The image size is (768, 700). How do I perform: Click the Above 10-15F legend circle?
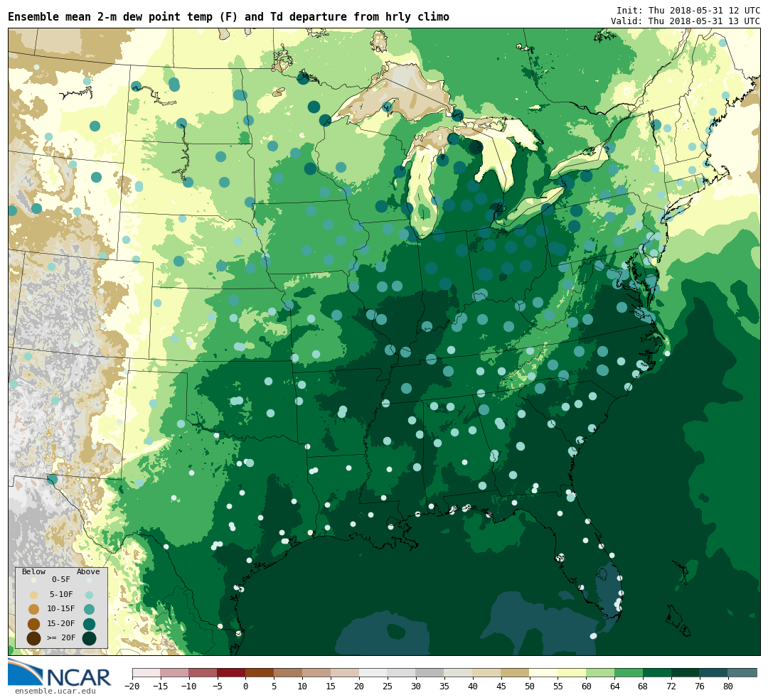[89, 610]
